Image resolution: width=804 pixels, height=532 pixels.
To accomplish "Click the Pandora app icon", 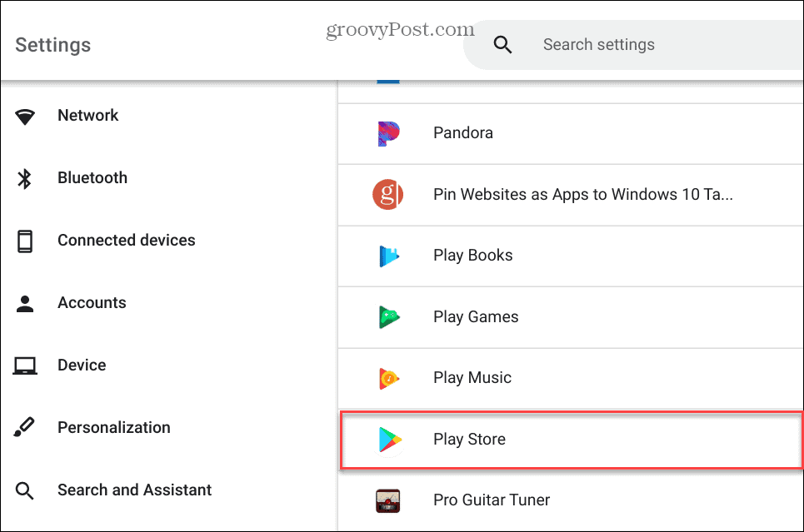I will [388, 133].
